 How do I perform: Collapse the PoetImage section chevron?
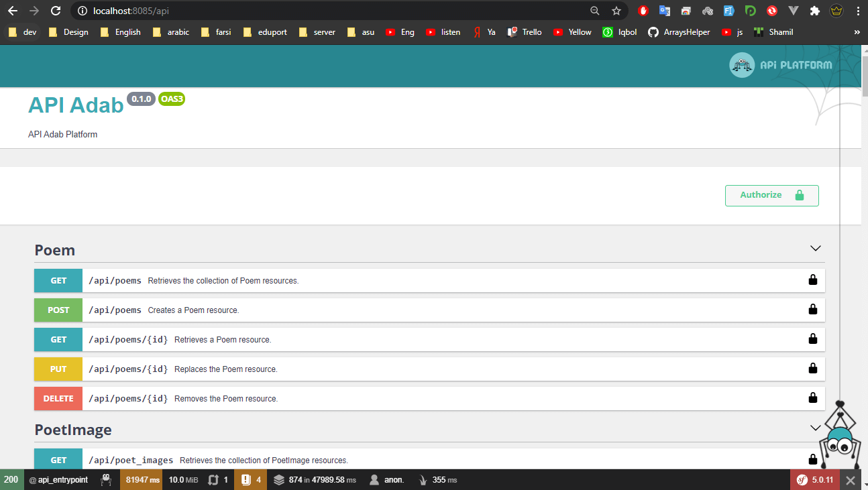pos(815,428)
